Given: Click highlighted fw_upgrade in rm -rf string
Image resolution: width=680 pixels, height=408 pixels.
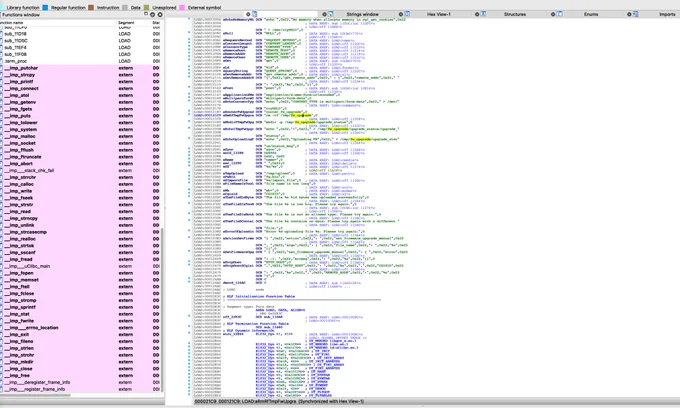Looking at the screenshot, I should [x=301, y=115].
